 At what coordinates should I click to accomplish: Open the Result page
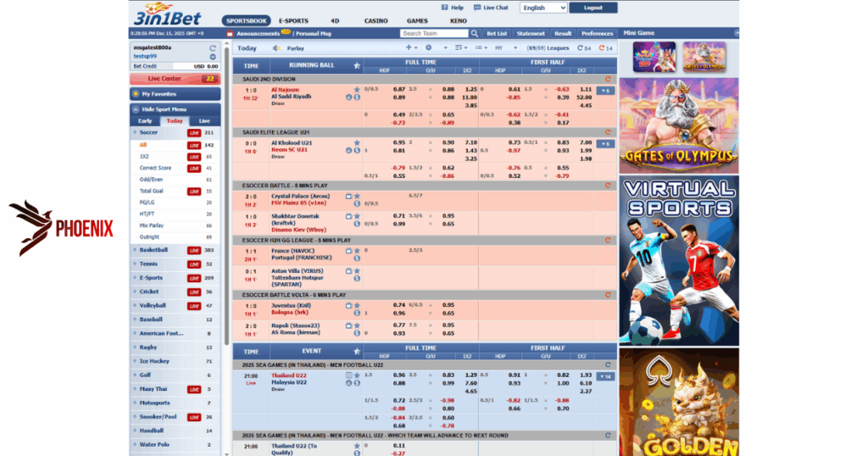pyautogui.click(x=563, y=33)
